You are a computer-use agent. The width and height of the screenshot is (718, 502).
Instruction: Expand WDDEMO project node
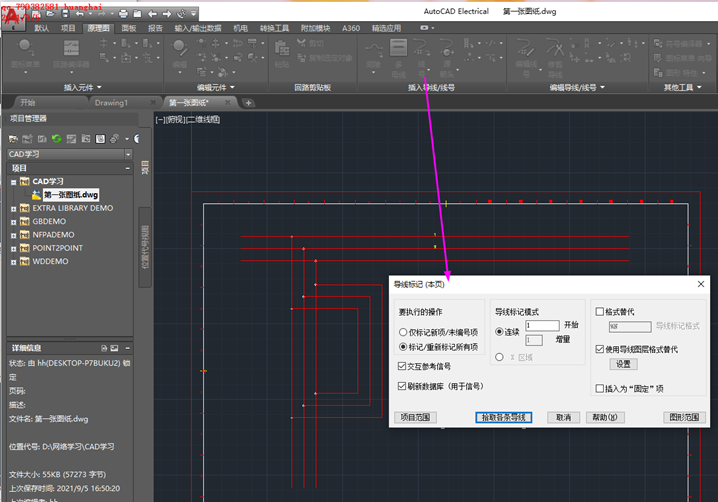point(13,262)
